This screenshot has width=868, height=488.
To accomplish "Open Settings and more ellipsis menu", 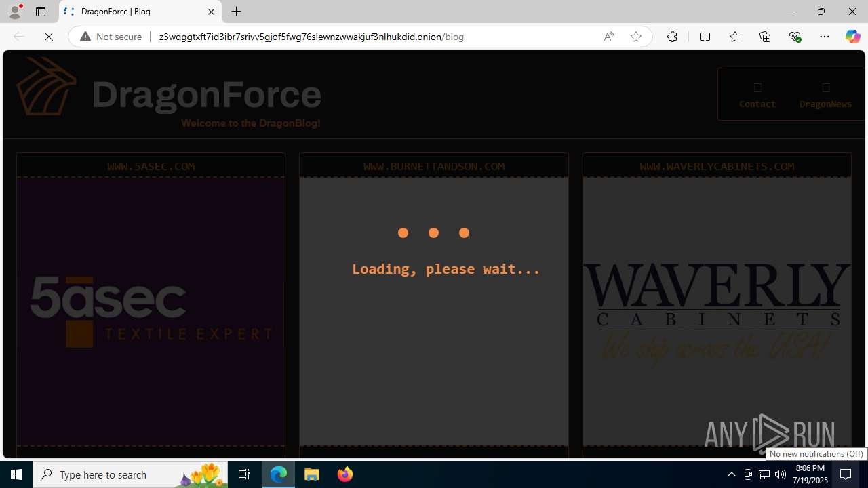I will (x=825, y=37).
